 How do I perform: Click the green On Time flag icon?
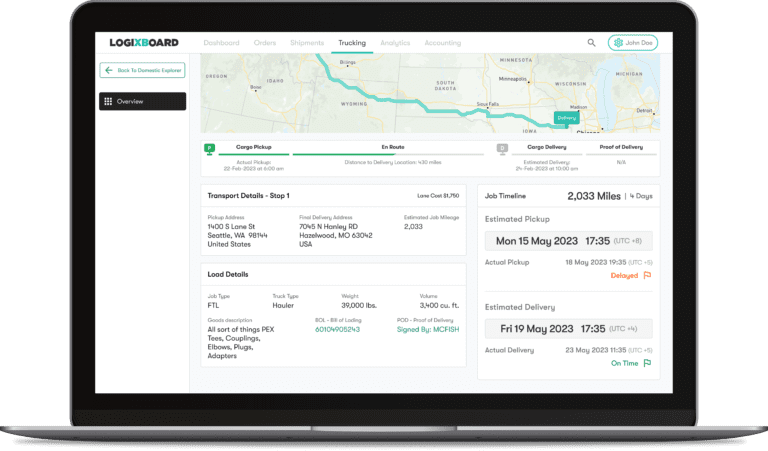[647, 363]
